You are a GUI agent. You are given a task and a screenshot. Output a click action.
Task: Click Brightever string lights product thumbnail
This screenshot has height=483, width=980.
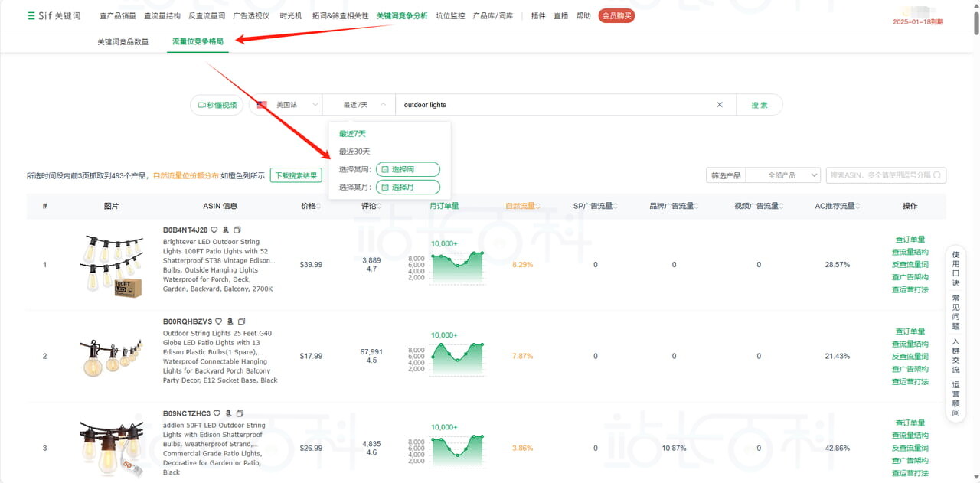tap(112, 265)
